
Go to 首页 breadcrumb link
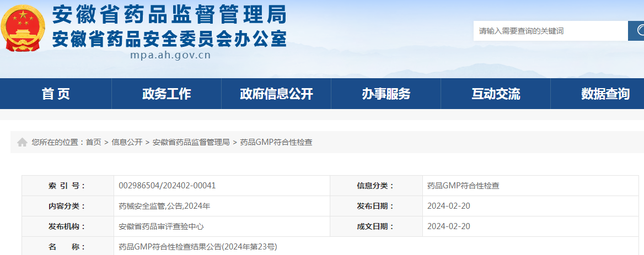pyautogui.click(x=93, y=142)
